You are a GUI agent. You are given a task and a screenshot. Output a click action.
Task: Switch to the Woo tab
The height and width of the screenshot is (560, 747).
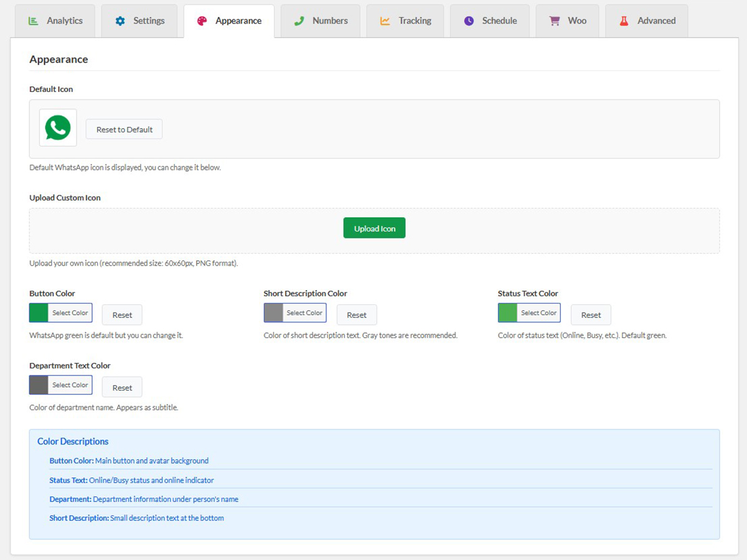click(567, 21)
